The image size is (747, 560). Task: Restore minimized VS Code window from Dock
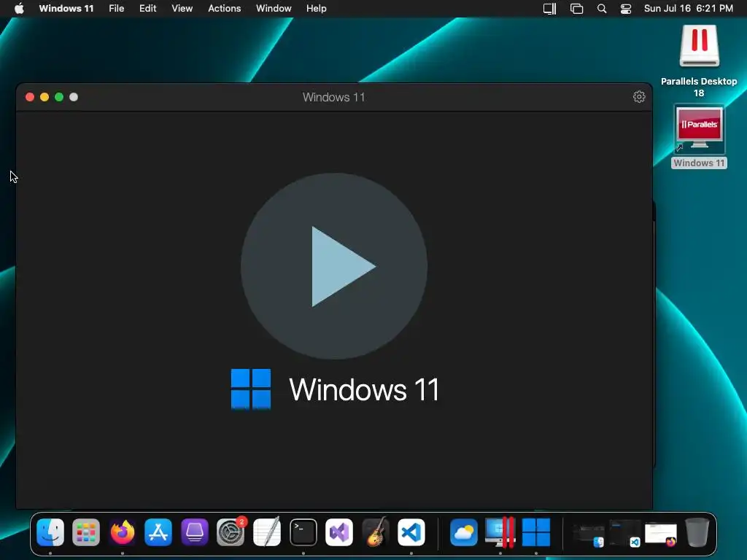(x=624, y=533)
